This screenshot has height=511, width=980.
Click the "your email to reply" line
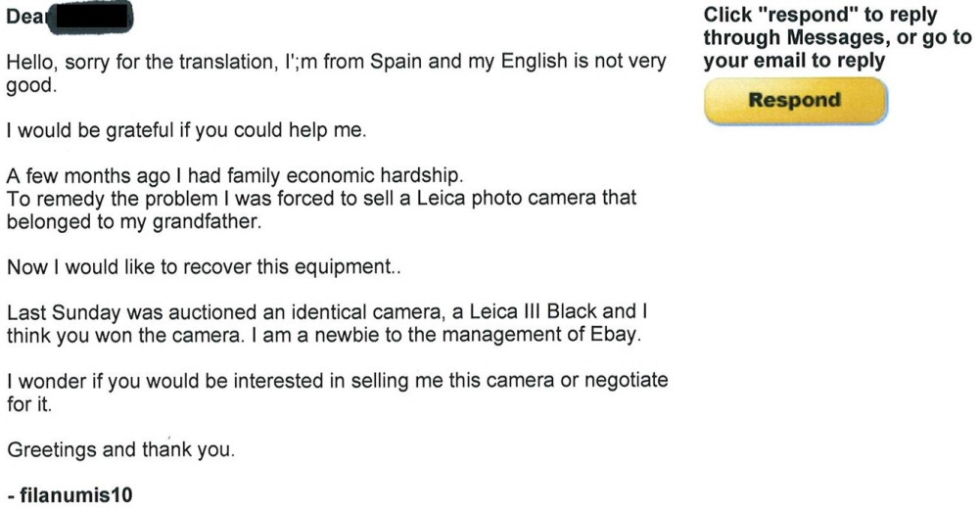(x=794, y=62)
